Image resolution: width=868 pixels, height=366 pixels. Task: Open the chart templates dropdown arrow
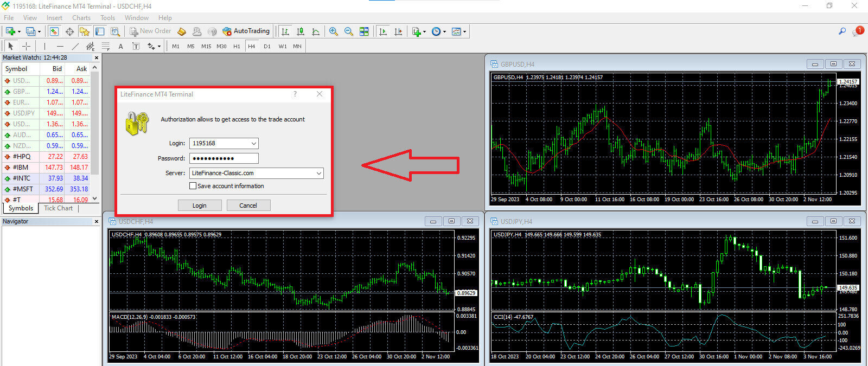(x=464, y=32)
